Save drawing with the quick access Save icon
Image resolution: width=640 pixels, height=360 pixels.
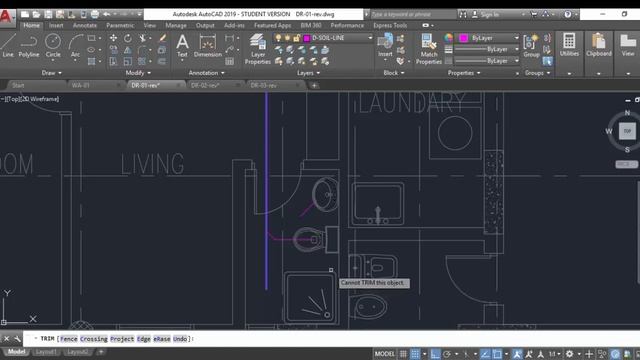(48, 14)
